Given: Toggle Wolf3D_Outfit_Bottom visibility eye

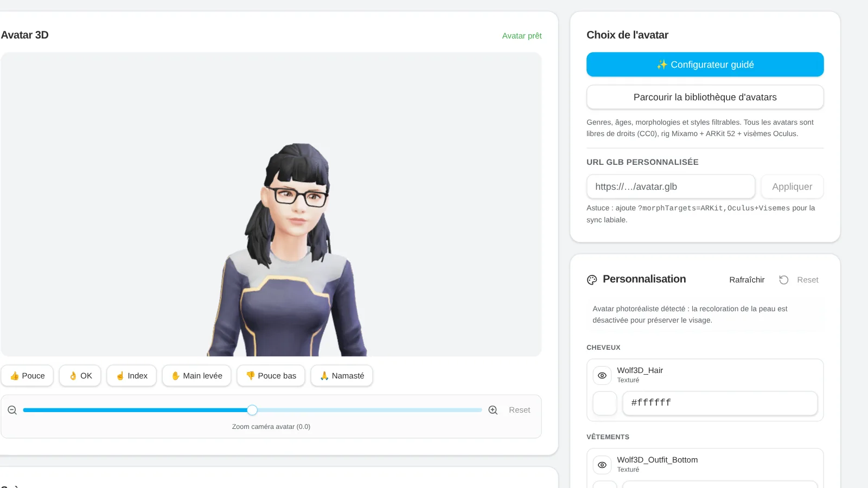Looking at the screenshot, I should tap(602, 465).
